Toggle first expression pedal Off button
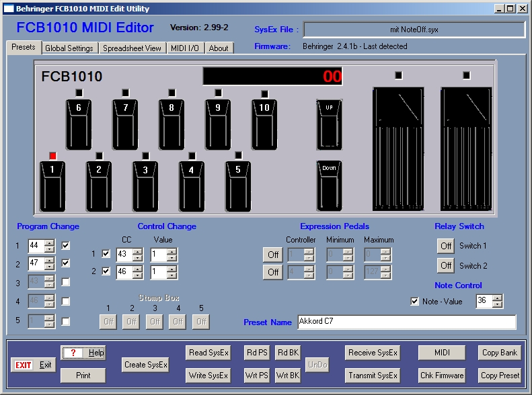This screenshot has height=395, width=532. [x=273, y=255]
